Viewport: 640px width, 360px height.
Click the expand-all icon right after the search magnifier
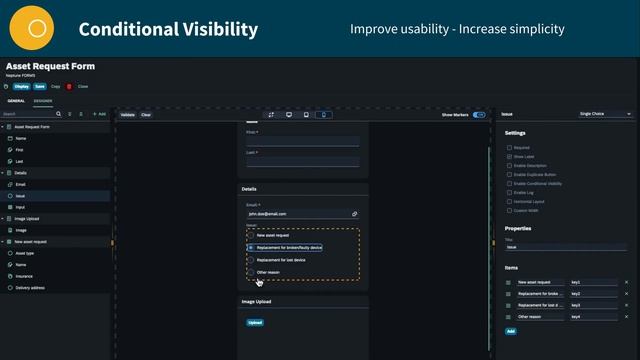coord(70,114)
